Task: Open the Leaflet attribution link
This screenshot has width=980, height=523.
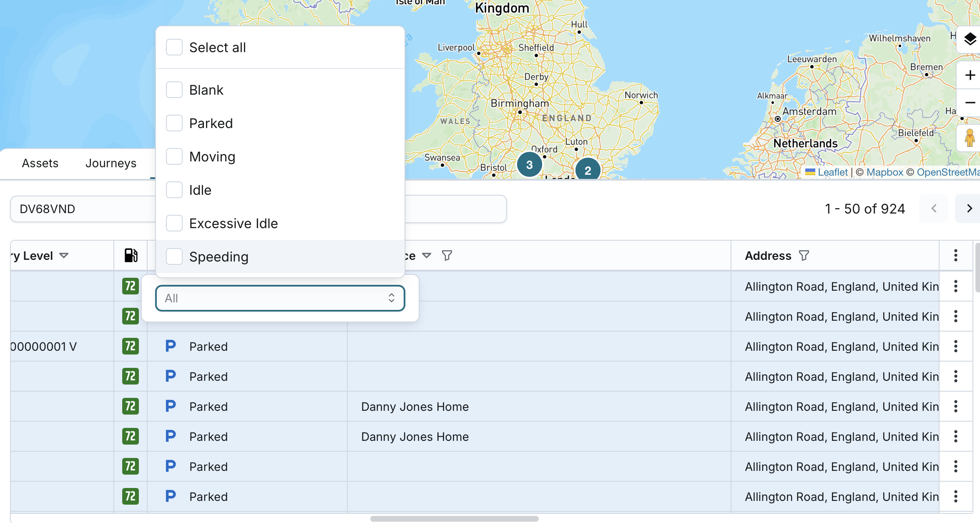Action: coord(832,172)
